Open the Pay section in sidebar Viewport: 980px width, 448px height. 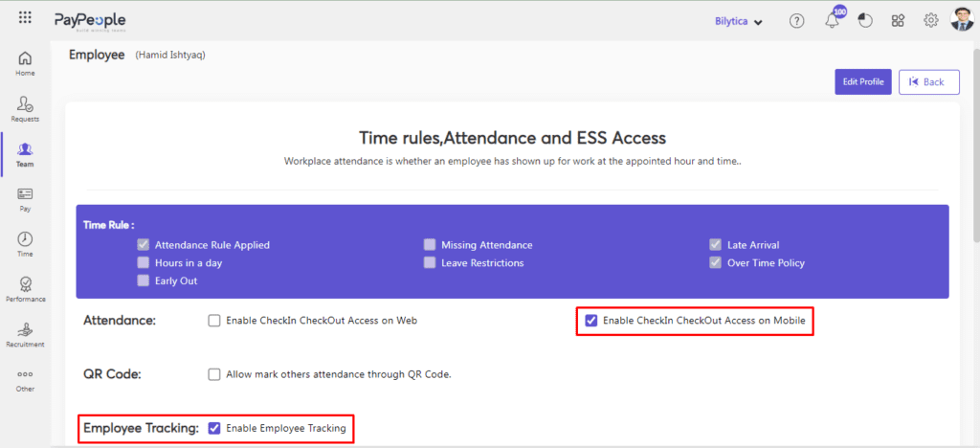click(25, 198)
